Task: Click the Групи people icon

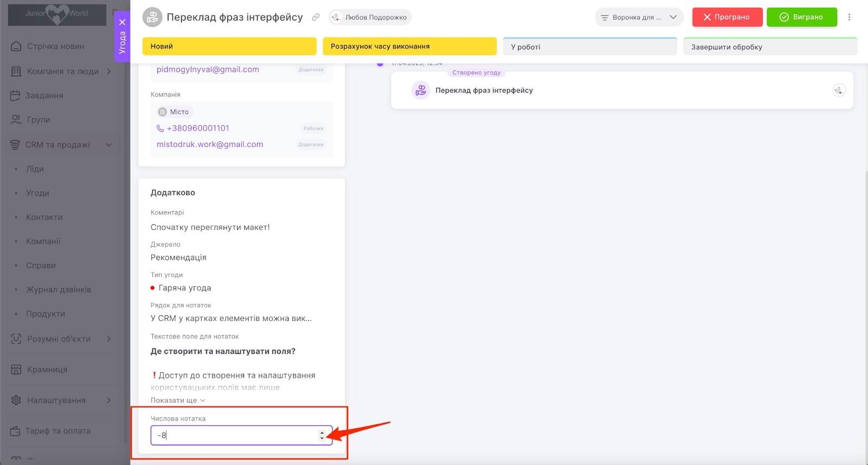Action: point(16,120)
